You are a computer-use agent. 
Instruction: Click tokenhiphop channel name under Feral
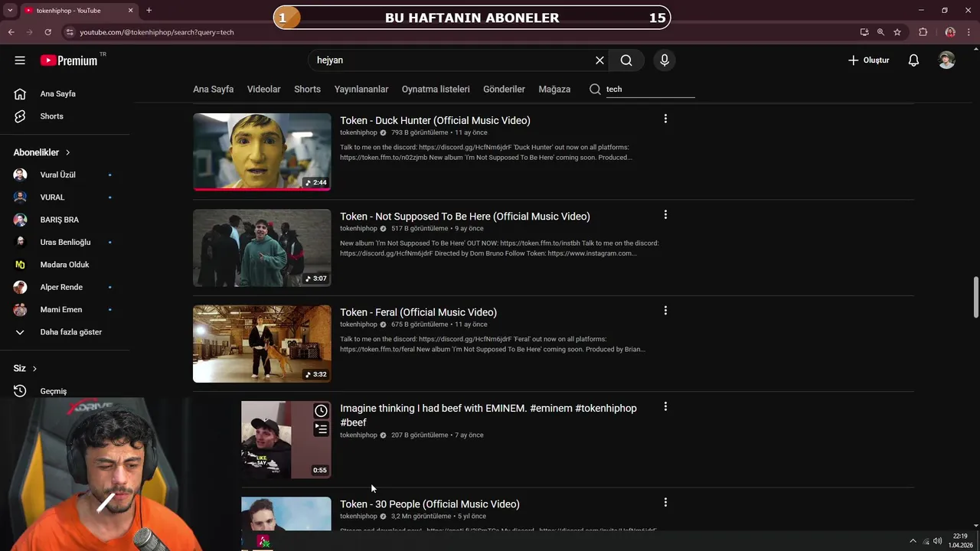pos(358,324)
